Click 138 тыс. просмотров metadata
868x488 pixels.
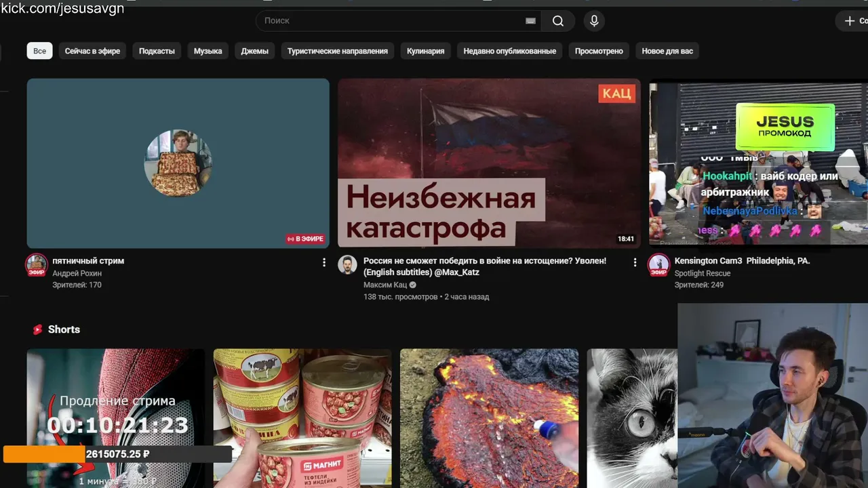tap(400, 297)
